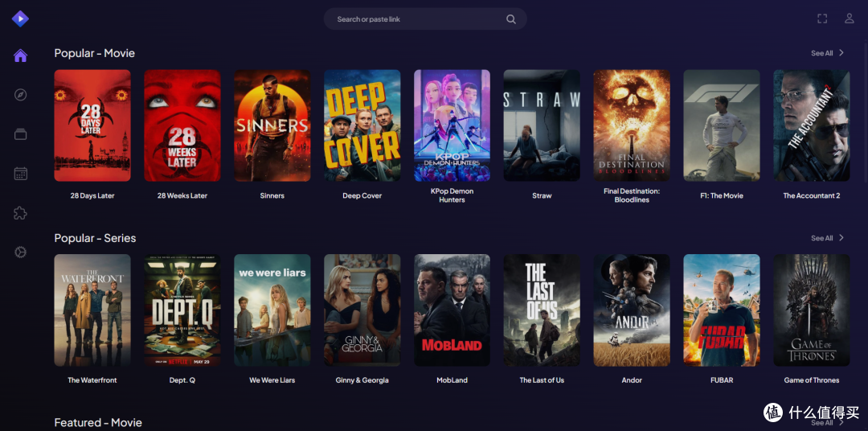Click the 'MobLand' title text
Screen dimensions: 868x431
452,380
